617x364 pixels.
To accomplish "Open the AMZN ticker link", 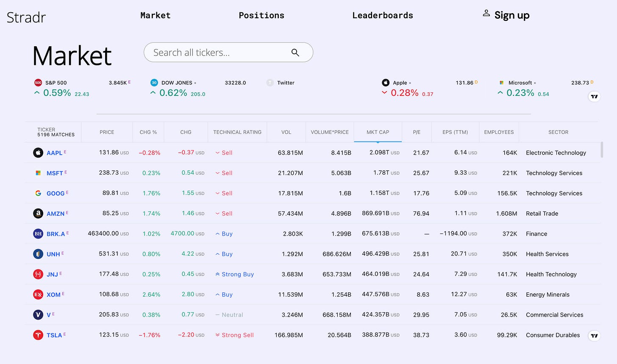I will pos(56,214).
